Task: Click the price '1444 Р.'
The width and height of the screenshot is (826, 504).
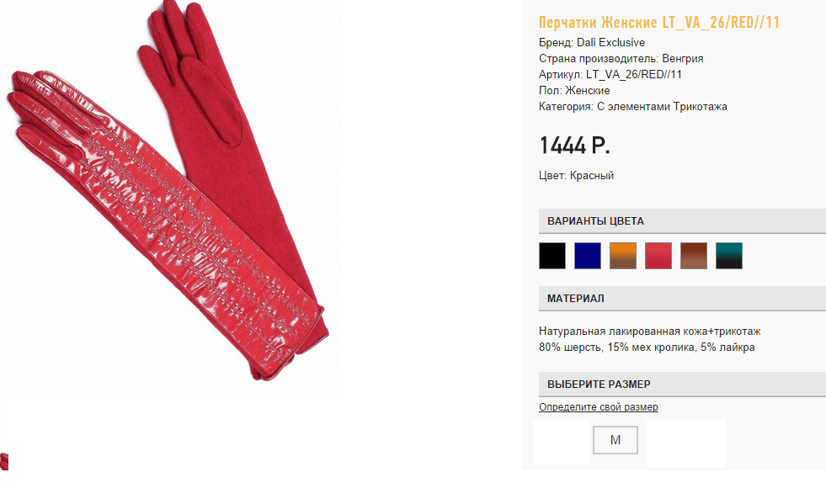Action: point(574,146)
